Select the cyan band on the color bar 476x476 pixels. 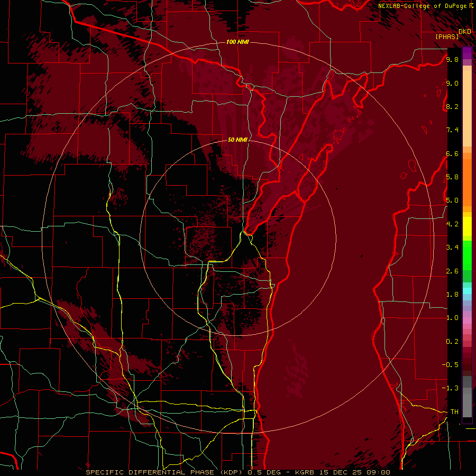click(467, 291)
